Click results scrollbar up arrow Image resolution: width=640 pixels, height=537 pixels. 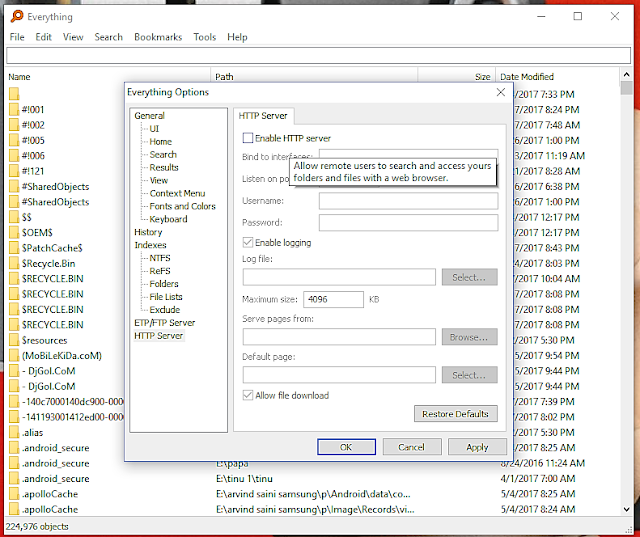point(626,75)
